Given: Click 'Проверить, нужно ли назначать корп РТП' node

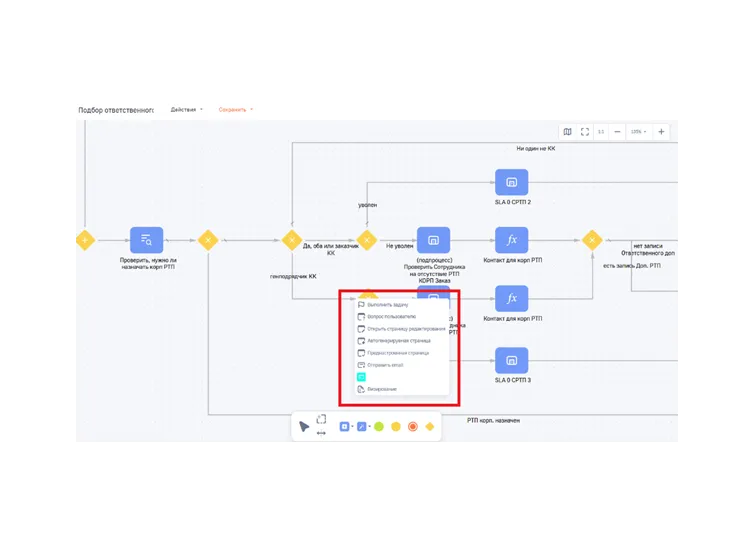Looking at the screenshot, I should click(147, 240).
